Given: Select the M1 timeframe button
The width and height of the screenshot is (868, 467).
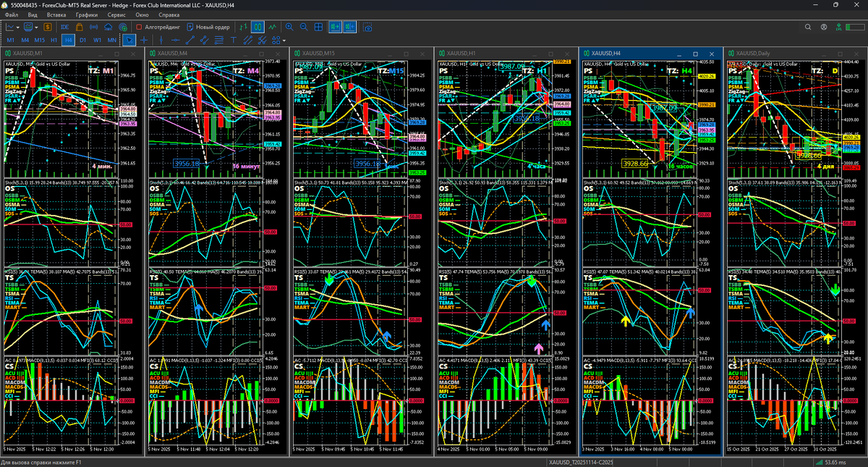Looking at the screenshot, I should coord(11,40).
